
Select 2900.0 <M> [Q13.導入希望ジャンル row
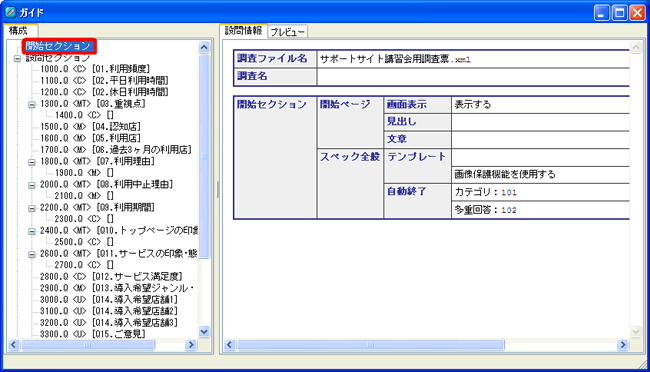(117, 288)
